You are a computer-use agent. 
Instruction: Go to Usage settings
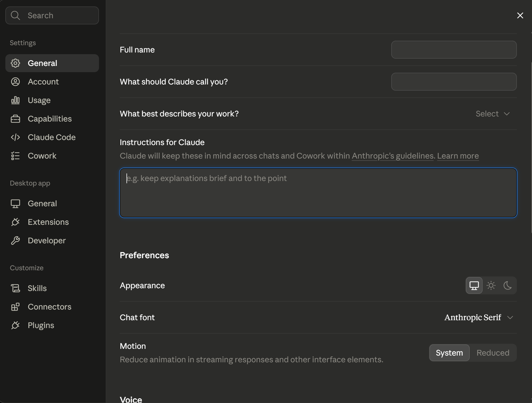[52, 100]
